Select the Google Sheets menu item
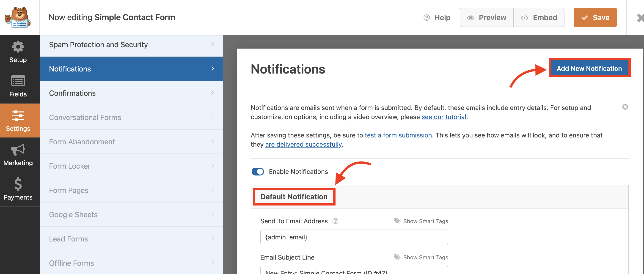644x274 pixels. (x=131, y=214)
